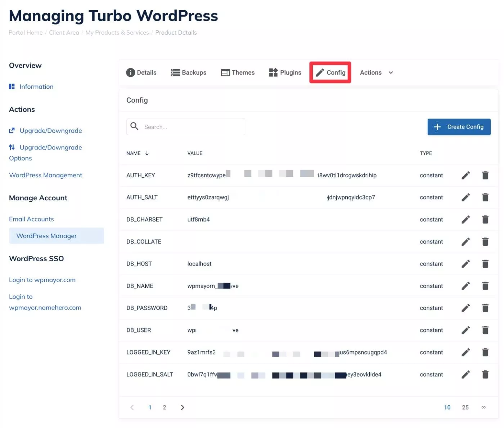The width and height of the screenshot is (504, 428).
Task: Show 25 entries per page
Action: pyautogui.click(x=465, y=407)
